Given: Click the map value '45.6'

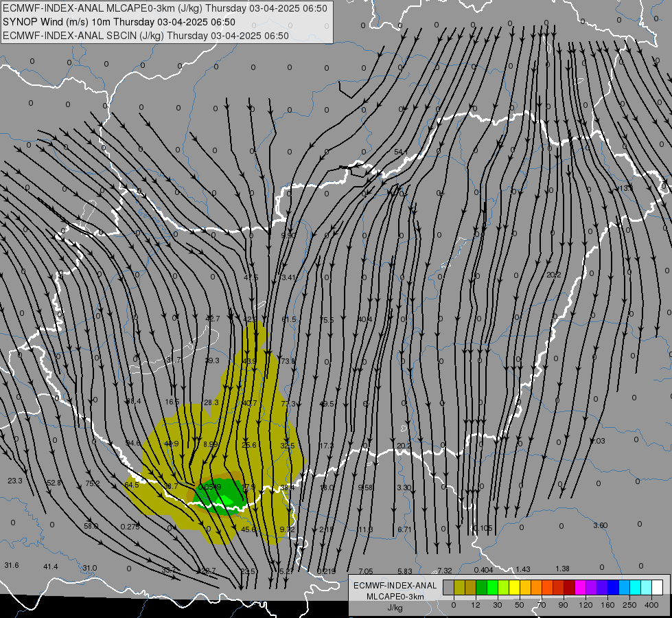Looking at the screenshot, I should click(x=248, y=529).
